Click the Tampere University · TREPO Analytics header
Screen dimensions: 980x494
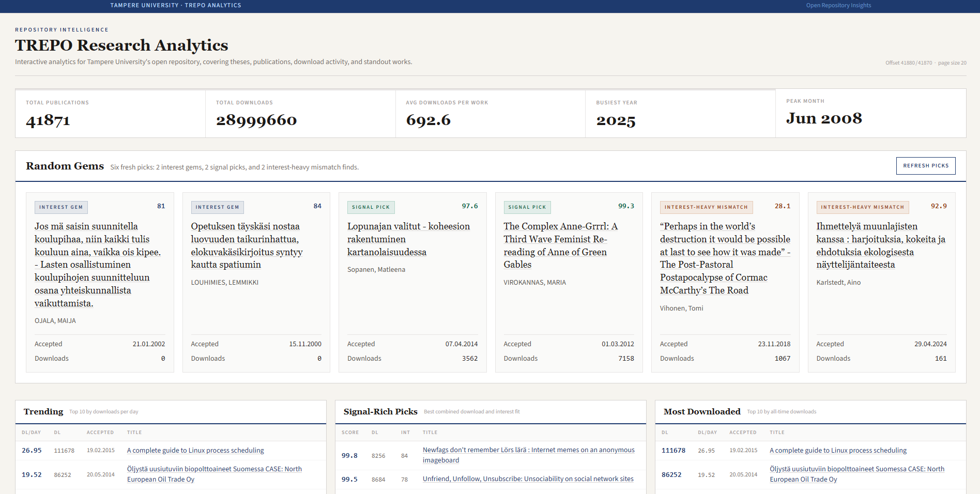pyautogui.click(x=176, y=5)
